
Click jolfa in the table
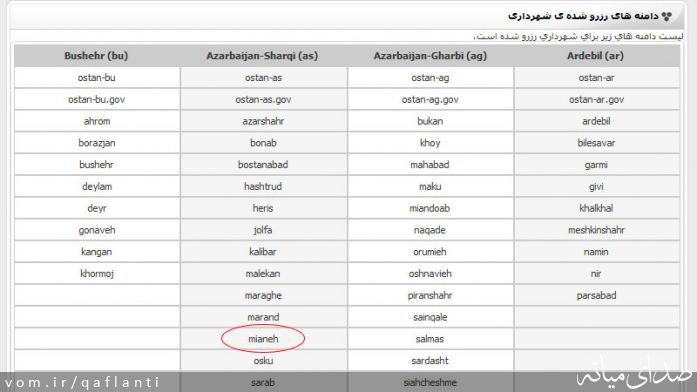coord(263,230)
